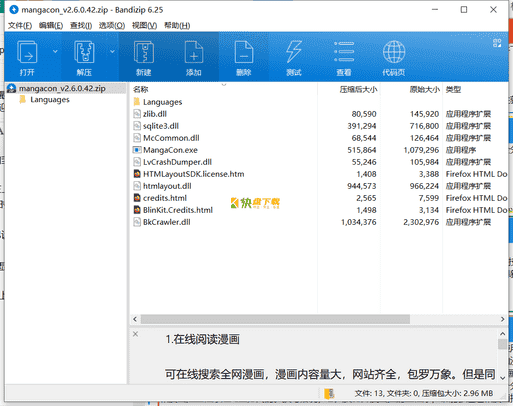Select the LvCrashDumper.dll file row

[x=319, y=162]
